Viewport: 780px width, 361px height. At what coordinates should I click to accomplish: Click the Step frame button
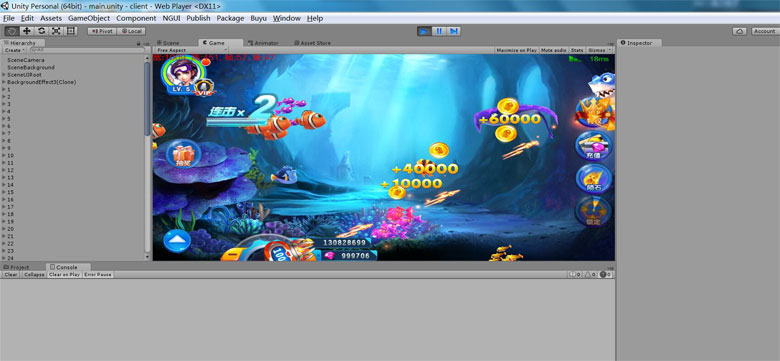[453, 31]
